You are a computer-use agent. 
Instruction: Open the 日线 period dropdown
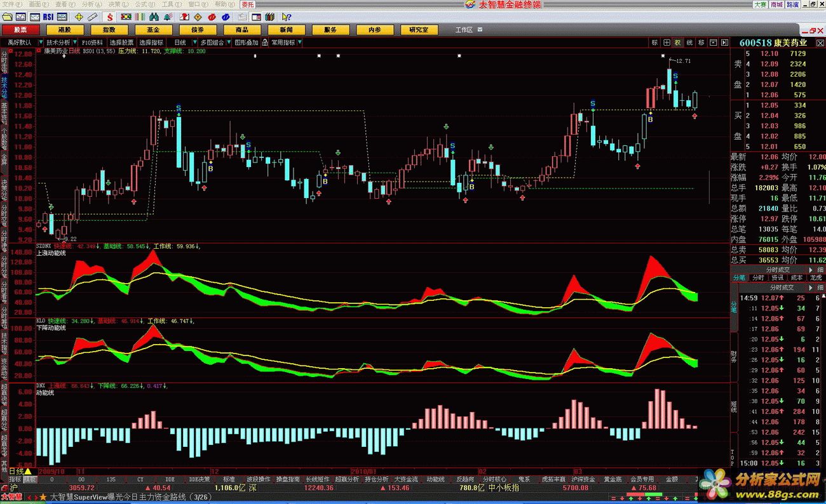[x=194, y=43]
